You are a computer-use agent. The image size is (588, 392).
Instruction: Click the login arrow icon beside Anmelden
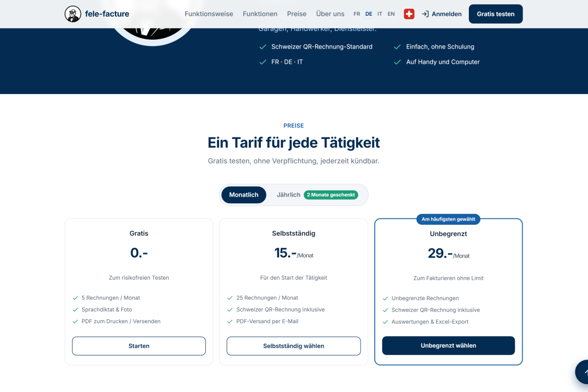425,14
